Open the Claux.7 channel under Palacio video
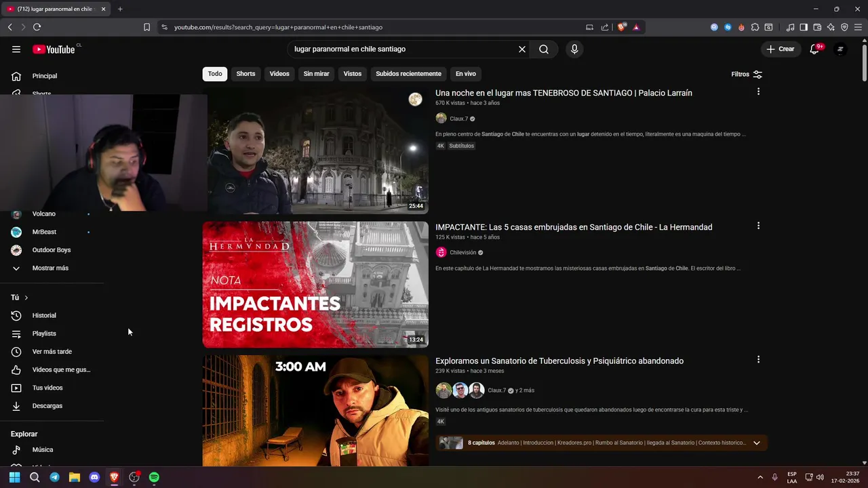 tap(458, 119)
